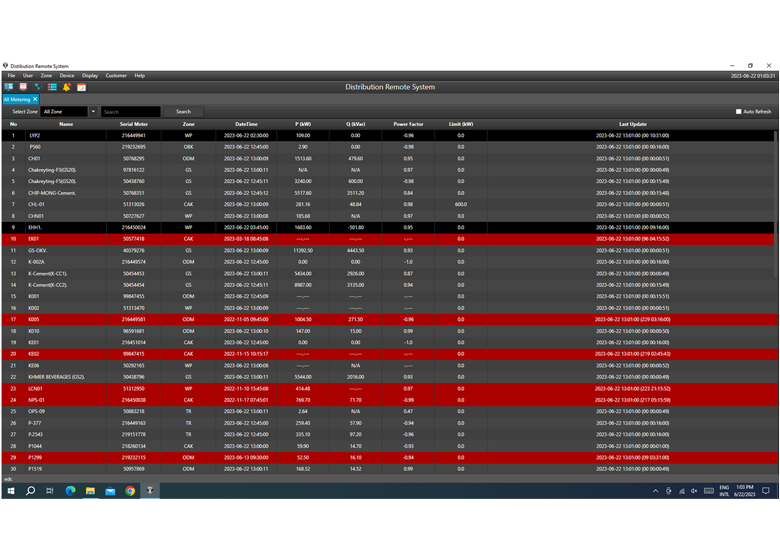Open the Windows notification center
Screen dimensions: 780x560
766,491
